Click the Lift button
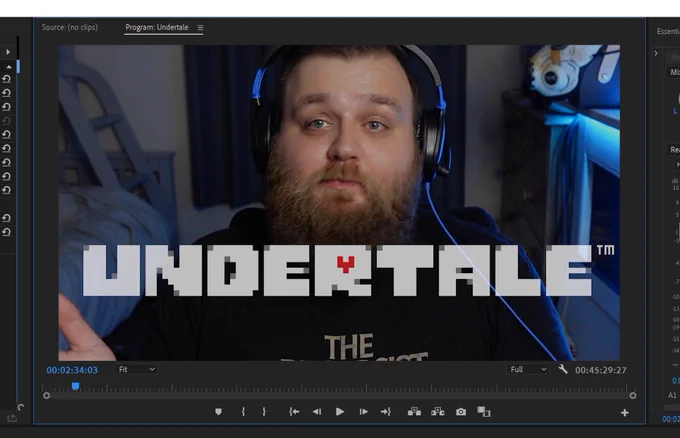 (414, 412)
